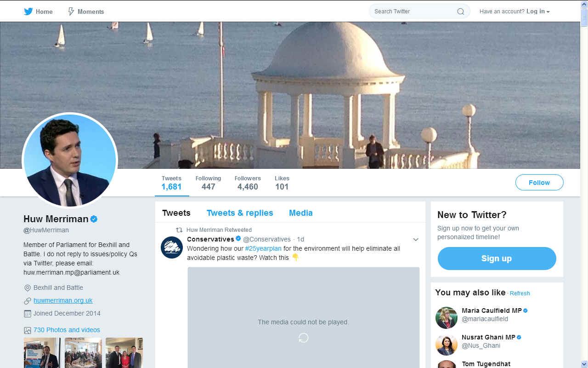
Task: Click Maria Caulfield MP verified badge
Action: pos(526,310)
